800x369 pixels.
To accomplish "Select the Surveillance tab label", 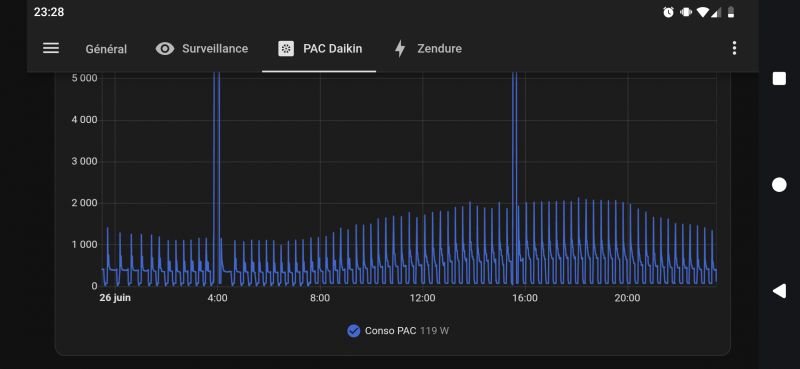I will (x=215, y=49).
